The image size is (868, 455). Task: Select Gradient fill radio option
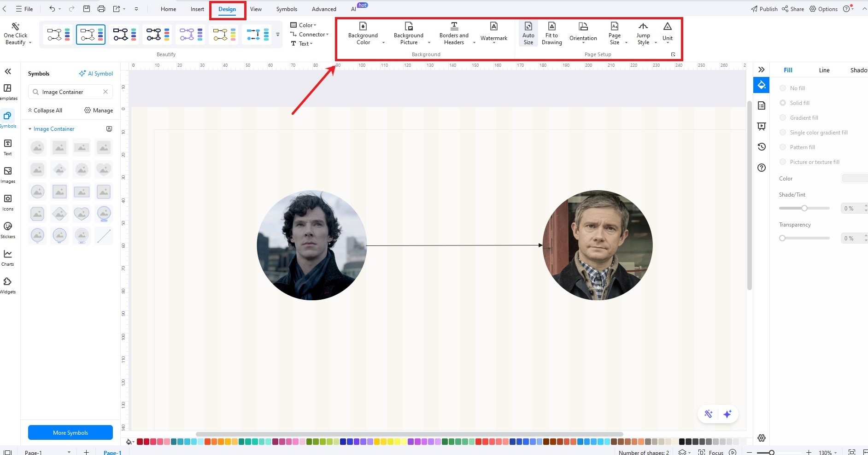782,117
